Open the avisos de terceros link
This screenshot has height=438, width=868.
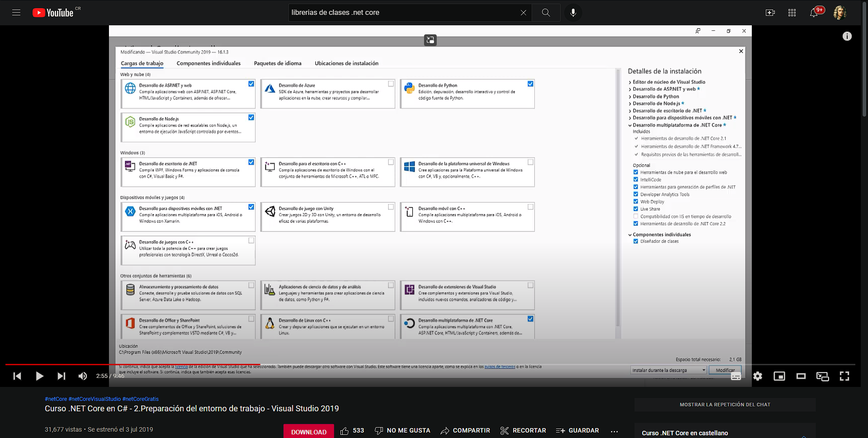click(x=500, y=367)
